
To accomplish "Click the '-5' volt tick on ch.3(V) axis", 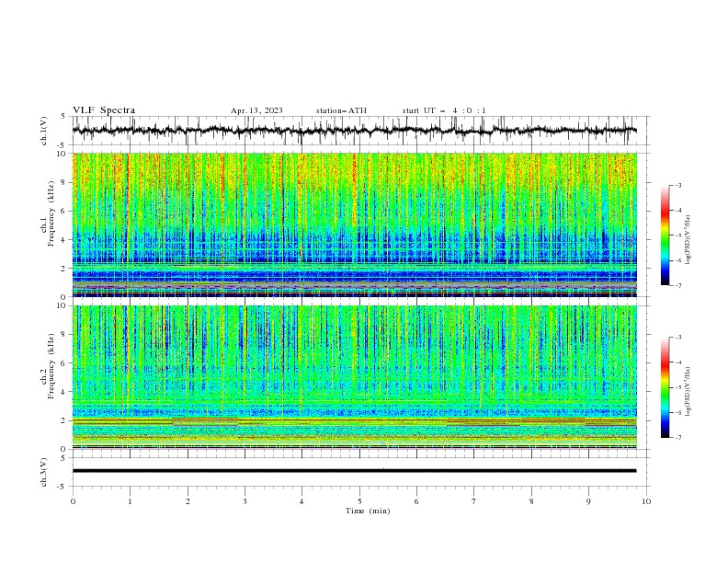I will pyautogui.click(x=63, y=487).
